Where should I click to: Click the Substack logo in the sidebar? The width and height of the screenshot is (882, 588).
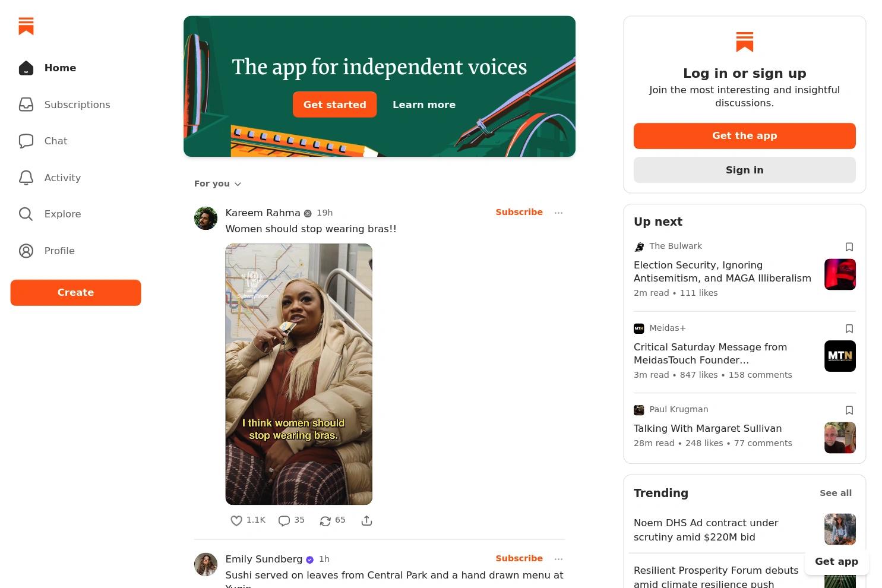(26, 26)
